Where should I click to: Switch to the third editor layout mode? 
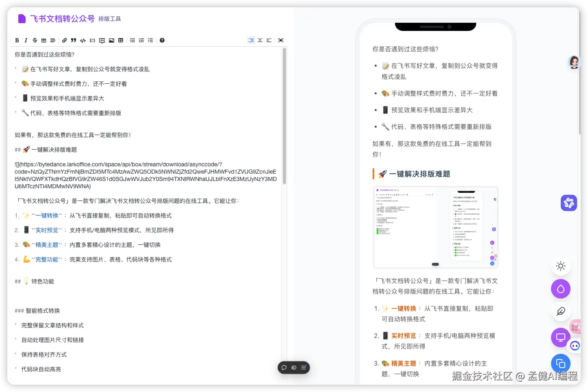(269, 40)
